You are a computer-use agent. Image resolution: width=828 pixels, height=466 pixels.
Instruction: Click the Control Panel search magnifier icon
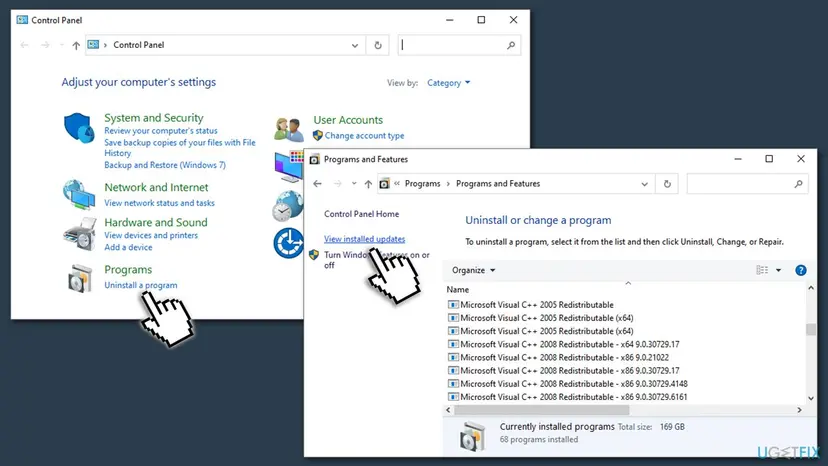click(x=511, y=45)
